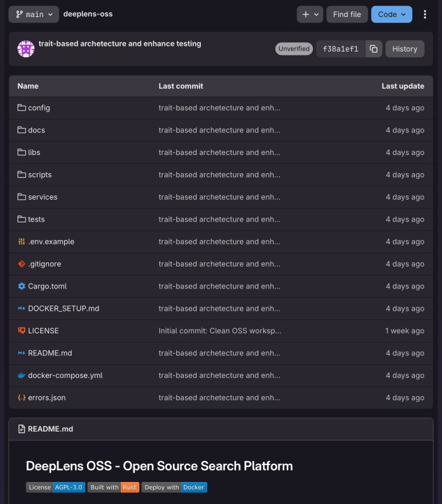The image size is (442, 504).
Task: Click the config folder icon
Action: (x=21, y=108)
